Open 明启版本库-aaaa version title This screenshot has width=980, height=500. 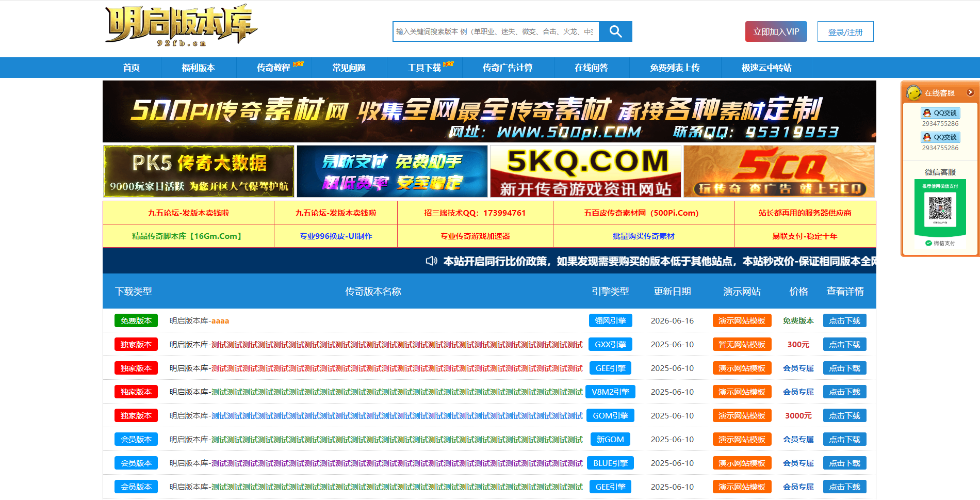pyautogui.click(x=199, y=320)
